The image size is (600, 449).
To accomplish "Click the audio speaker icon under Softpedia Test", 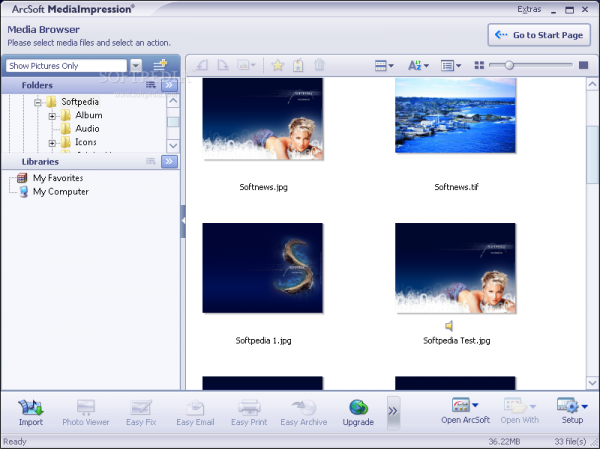I will [449, 326].
